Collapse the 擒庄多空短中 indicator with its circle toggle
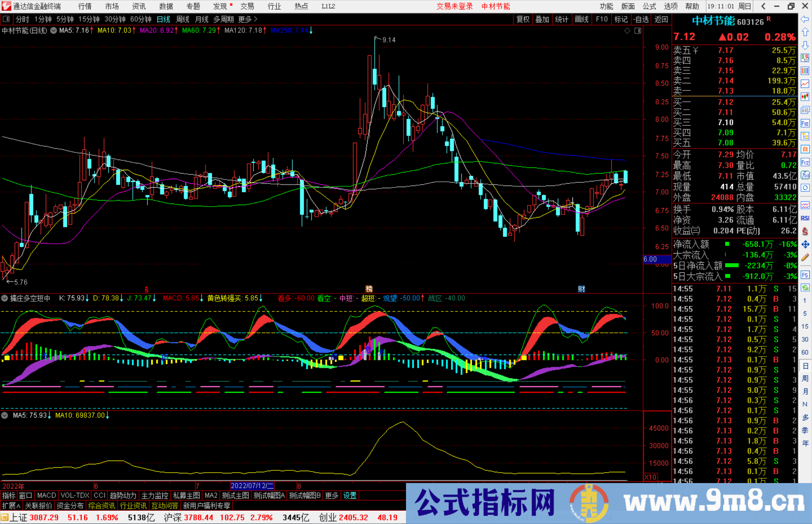 tap(5, 298)
